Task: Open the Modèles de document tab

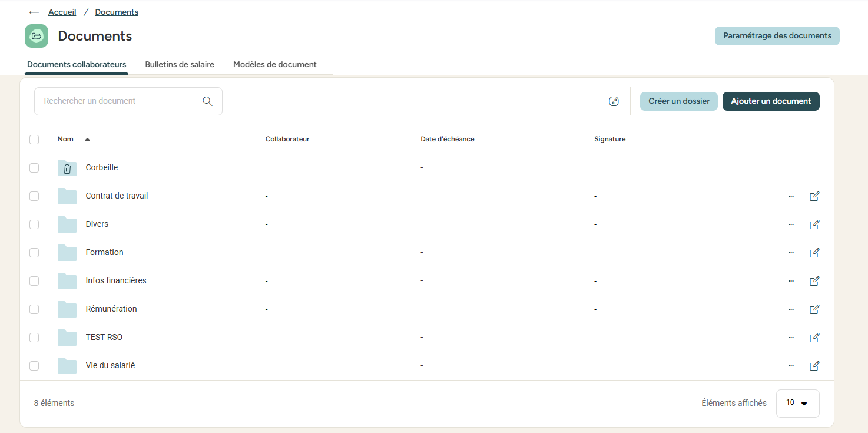Action: 275,65
